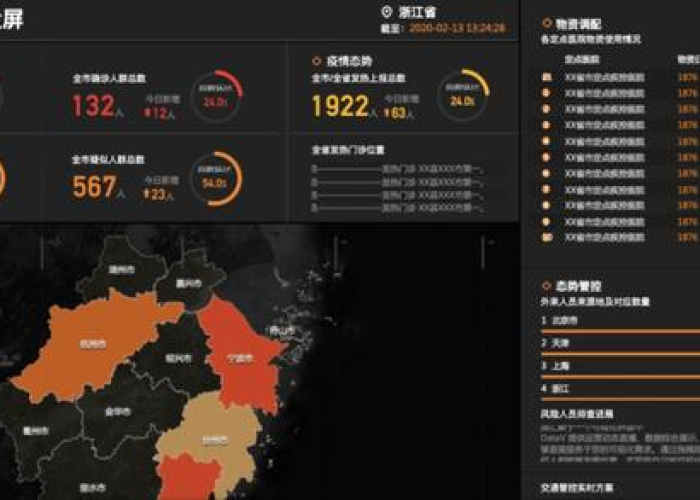This screenshot has height=500, width=700.
Task: Click the 2020-02-13 timestamp at top
Action: click(457, 28)
